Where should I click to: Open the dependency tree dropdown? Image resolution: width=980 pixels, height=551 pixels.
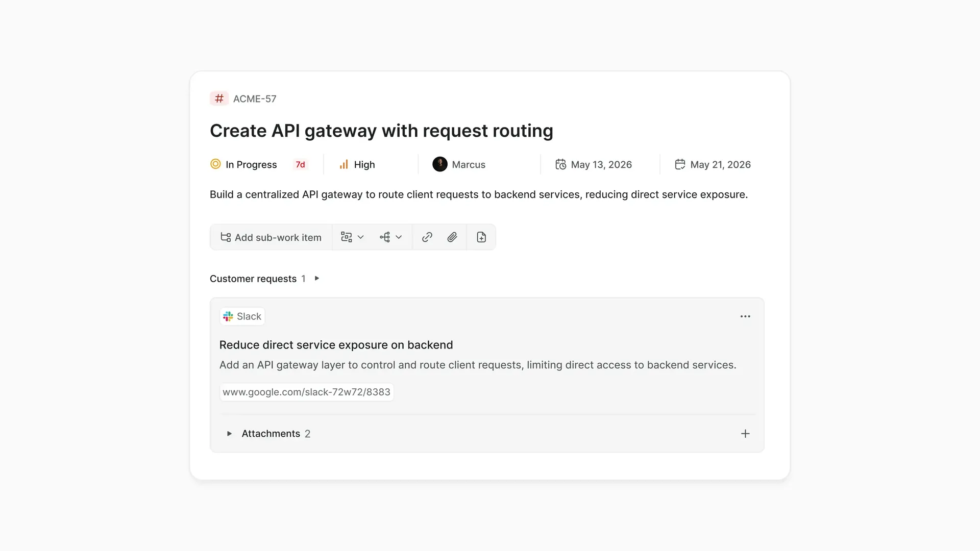coord(391,237)
